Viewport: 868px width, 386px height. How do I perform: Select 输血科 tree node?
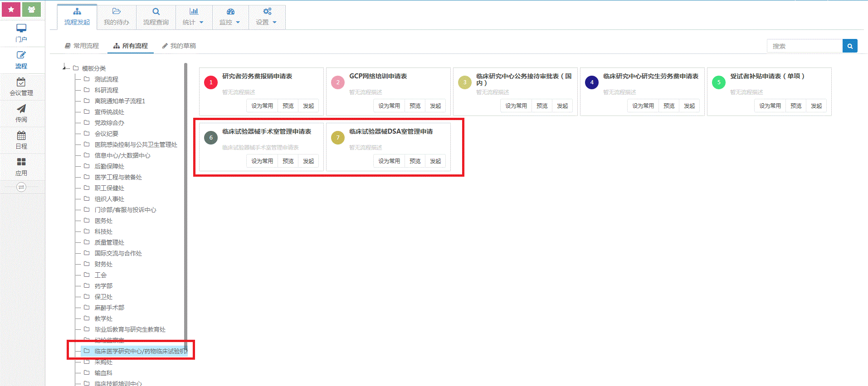click(x=103, y=373)
